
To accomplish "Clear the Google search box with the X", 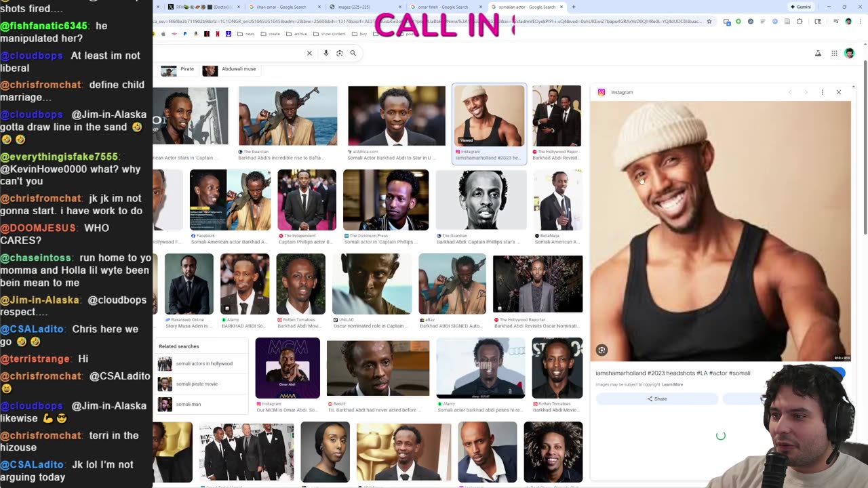I will coord(309,53).
